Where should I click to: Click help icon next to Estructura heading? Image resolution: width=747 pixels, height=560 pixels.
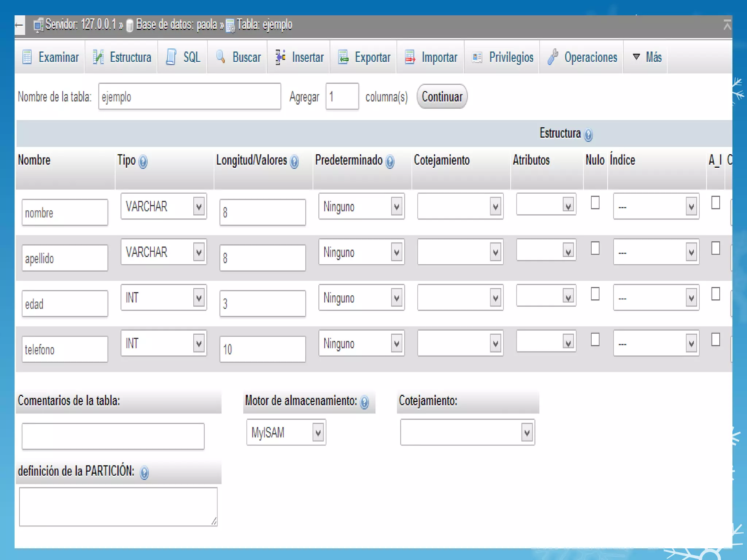pos(588,135)
